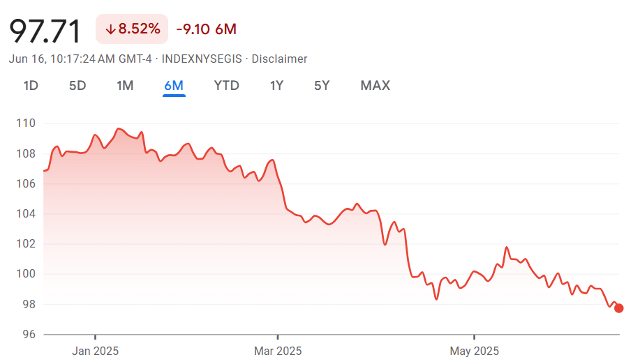Switch to the 1D time range tab

[x=31, y=86]
